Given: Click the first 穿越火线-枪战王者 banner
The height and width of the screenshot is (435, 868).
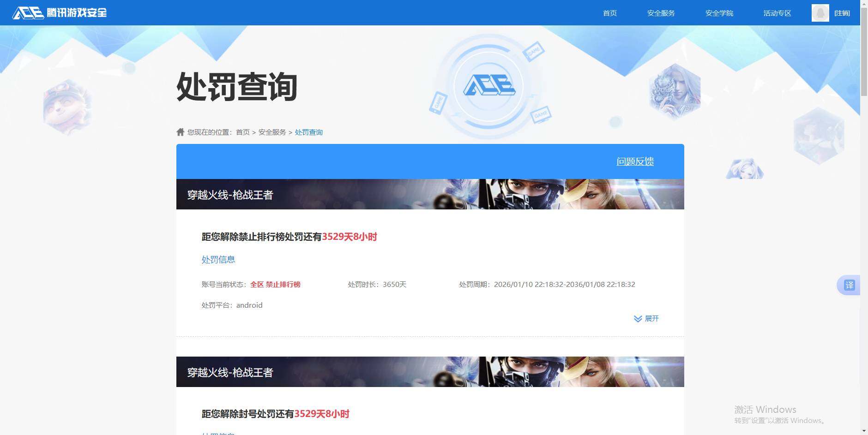Looking at the screenshot, I should pos(430,194).
